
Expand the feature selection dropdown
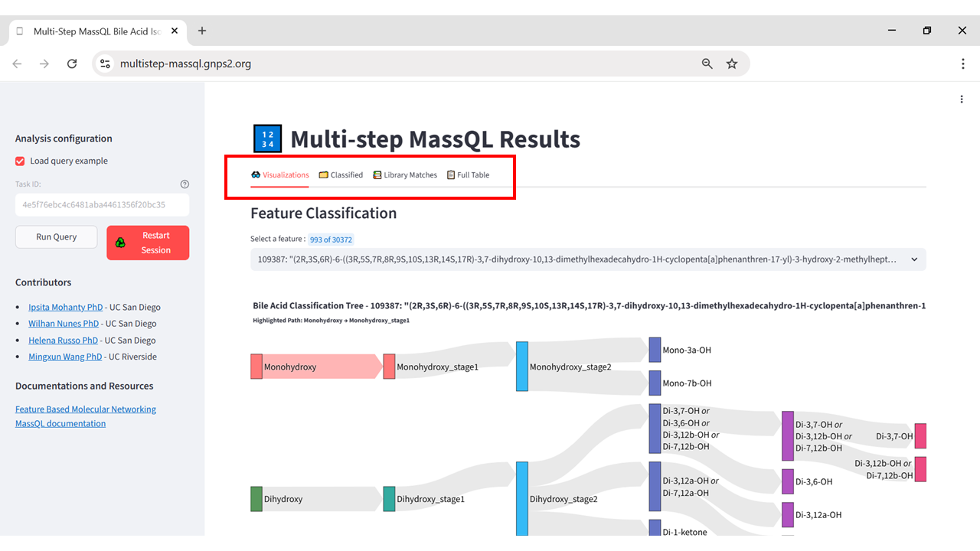pyautogui.click(x=588, y=259)
